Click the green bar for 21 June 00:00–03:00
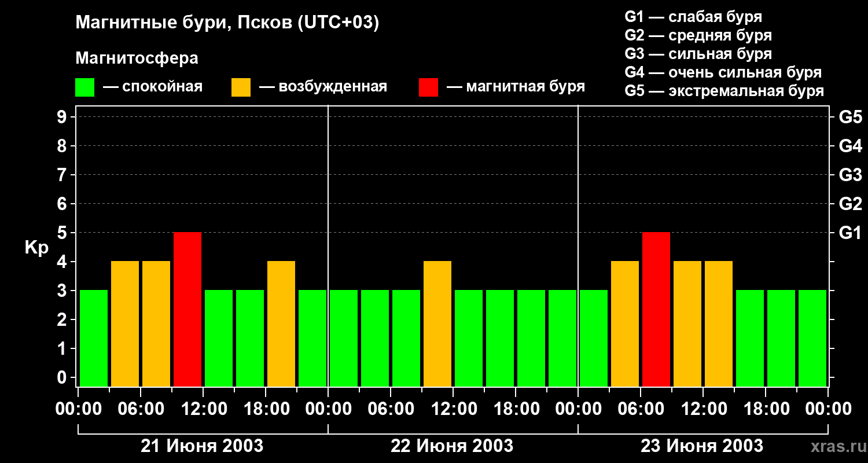 click(94, 338)
